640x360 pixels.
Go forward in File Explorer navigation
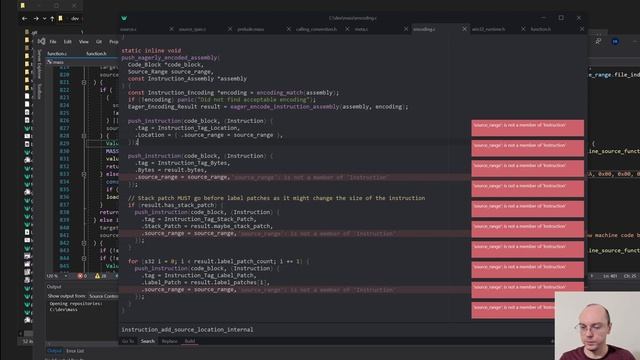(36, 18)
